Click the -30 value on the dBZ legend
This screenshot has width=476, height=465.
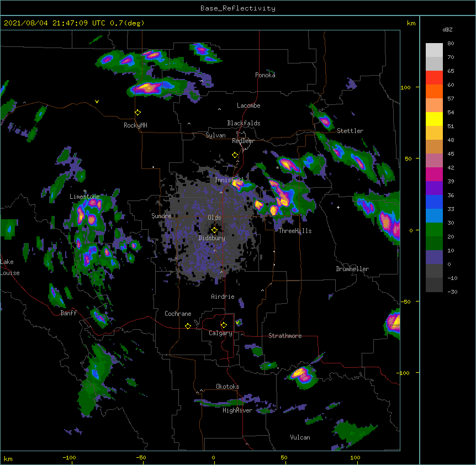452,292
